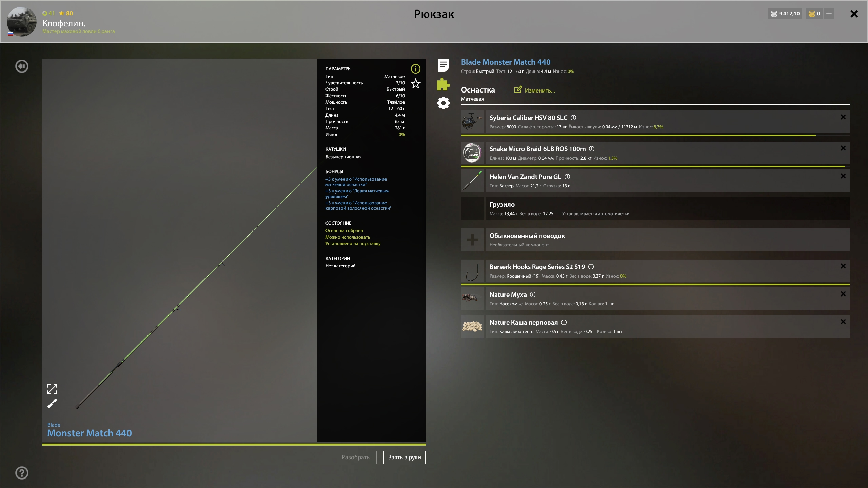Image resolution: width=868 pixels, height=488 pixels.
Task: Remove the Helen Van Zandt Pure GL float
Action: [843, 176]
